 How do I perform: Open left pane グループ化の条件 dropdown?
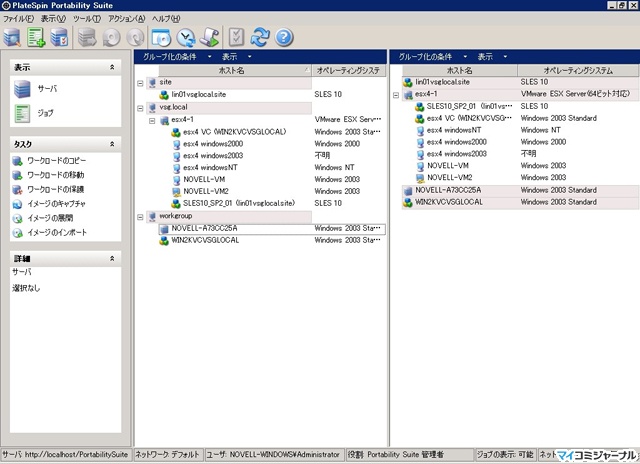point(177,57)
